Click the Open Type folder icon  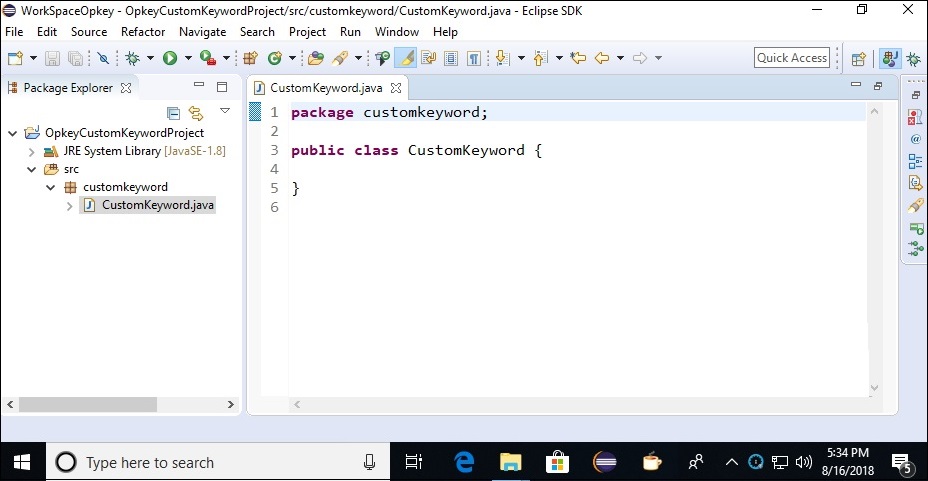point(316,58)
